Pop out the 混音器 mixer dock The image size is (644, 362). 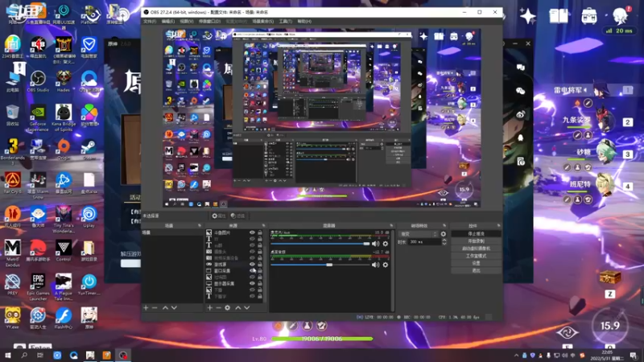tap(391, 226)
